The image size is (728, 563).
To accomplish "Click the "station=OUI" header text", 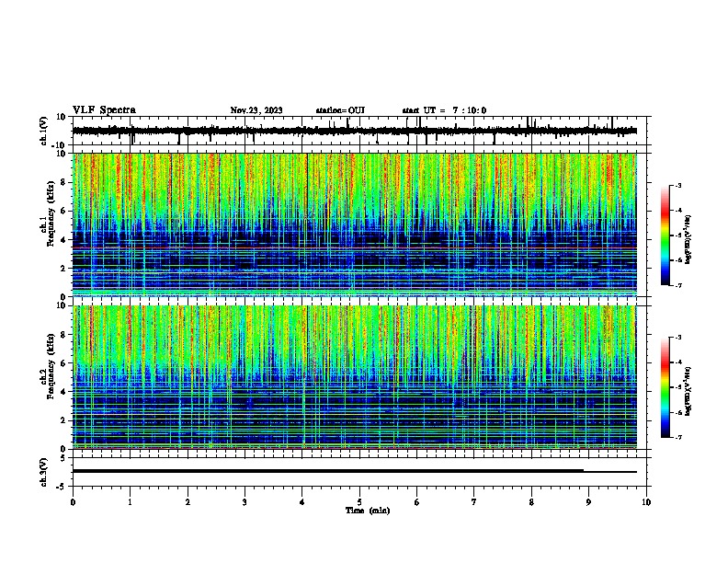I will [x=340, y=110].
